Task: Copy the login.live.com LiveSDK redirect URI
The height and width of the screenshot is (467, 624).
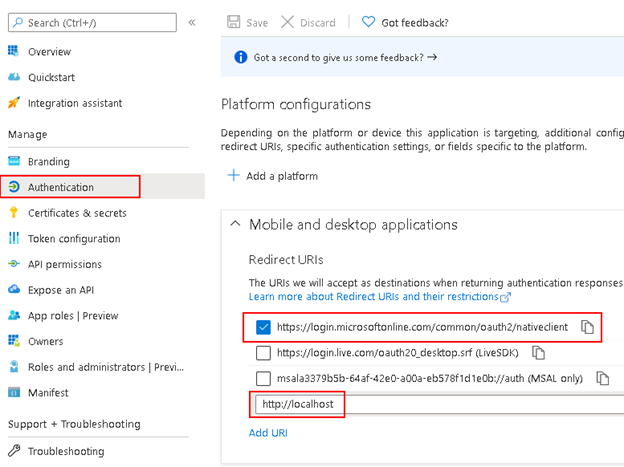Action: point(538,353)
